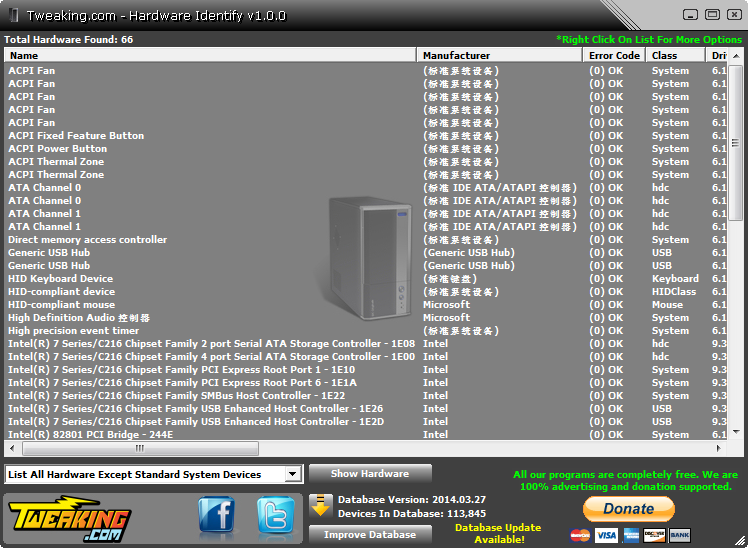Select PCI Express Root Port 1 - 1E10 row
Screen dimensions: 748x548
click(x=367, y=370)
